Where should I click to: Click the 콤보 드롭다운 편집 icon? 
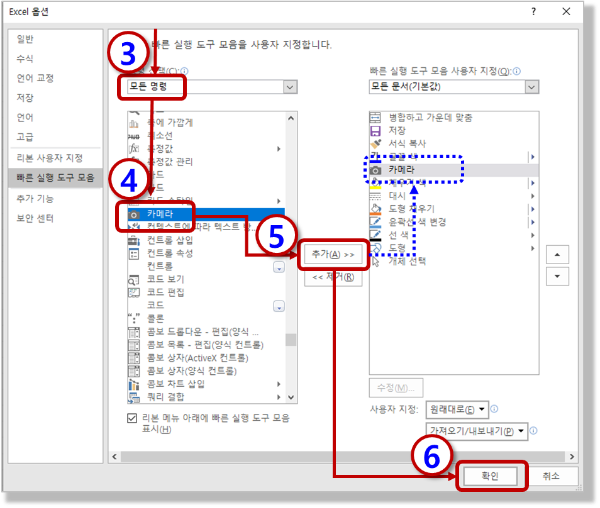point(134,332)
